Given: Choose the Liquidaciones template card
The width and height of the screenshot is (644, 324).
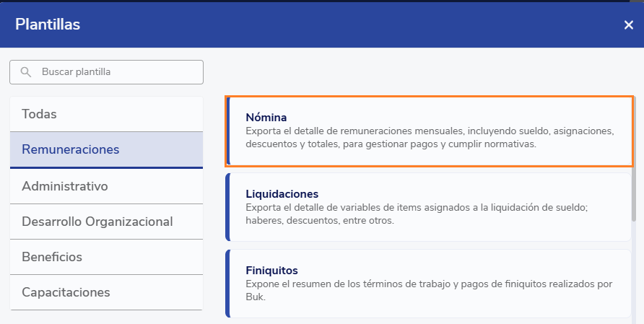Looking at the screenshot, I should point(430,207).
